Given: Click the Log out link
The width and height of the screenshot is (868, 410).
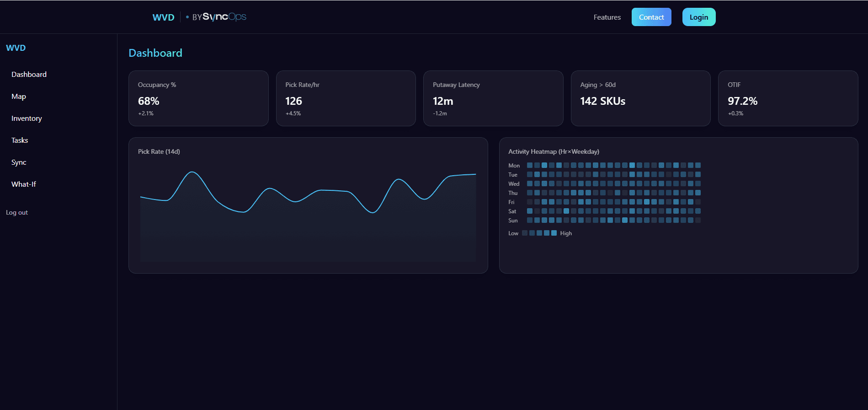Looking at the screenshot, I should tap(17, 212).
